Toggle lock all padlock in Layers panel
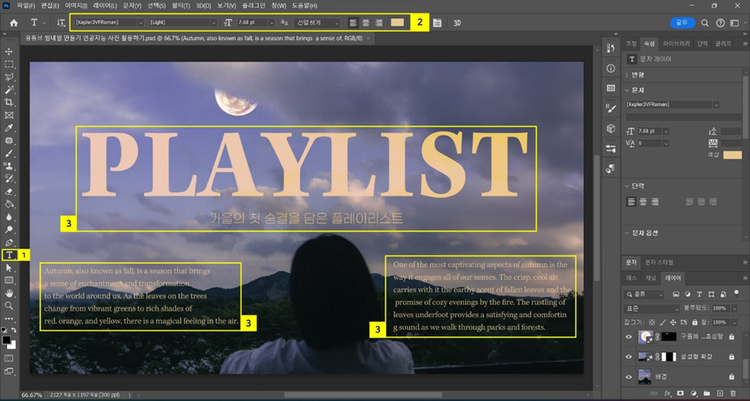The image size is (750, 401). coord(695,323)
